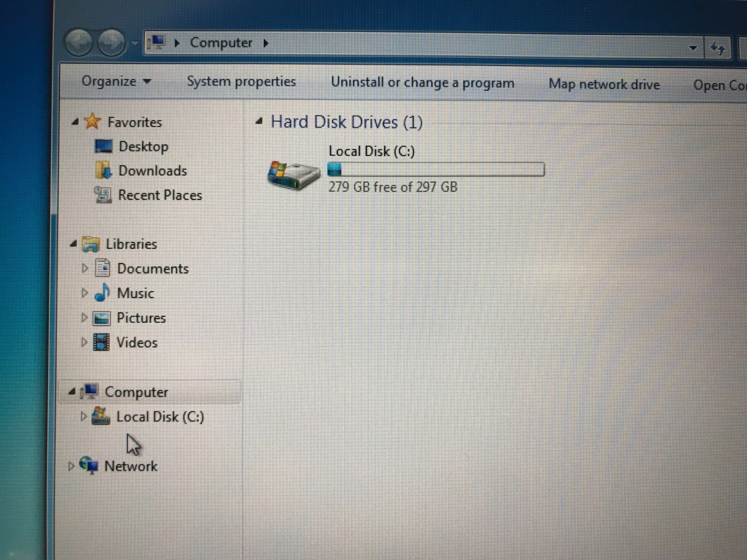Click the Downloads folder icon
This screenshot has width=747, height=560.
(103, 171)
